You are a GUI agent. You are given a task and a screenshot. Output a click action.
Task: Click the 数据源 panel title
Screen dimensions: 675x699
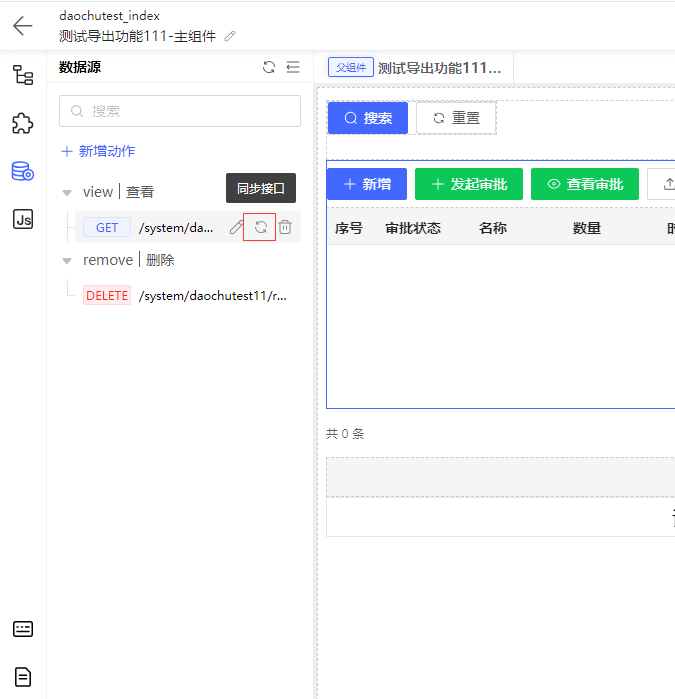80,67
